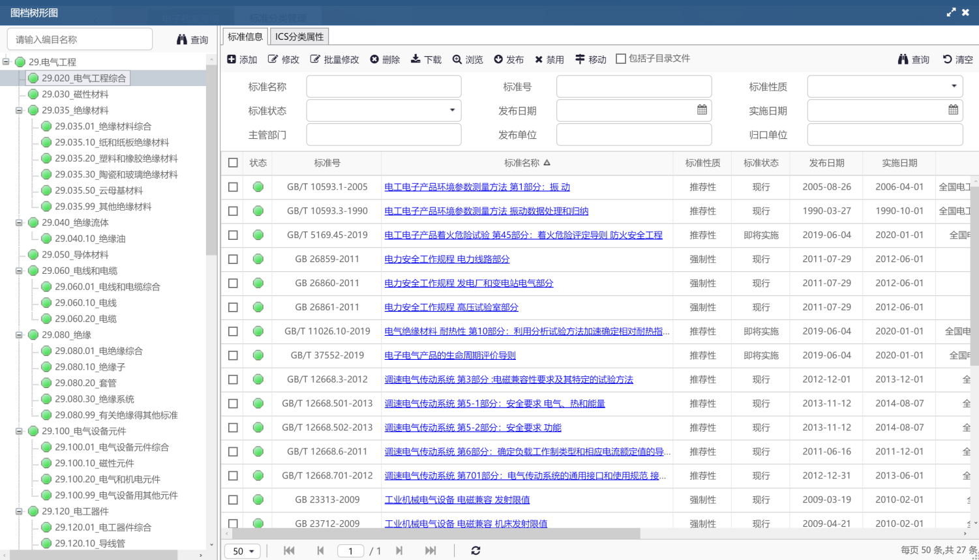This screenshot has width=979, height=560.
Task: Open the 发布日期 calendar picker
Action: [702, 110]
